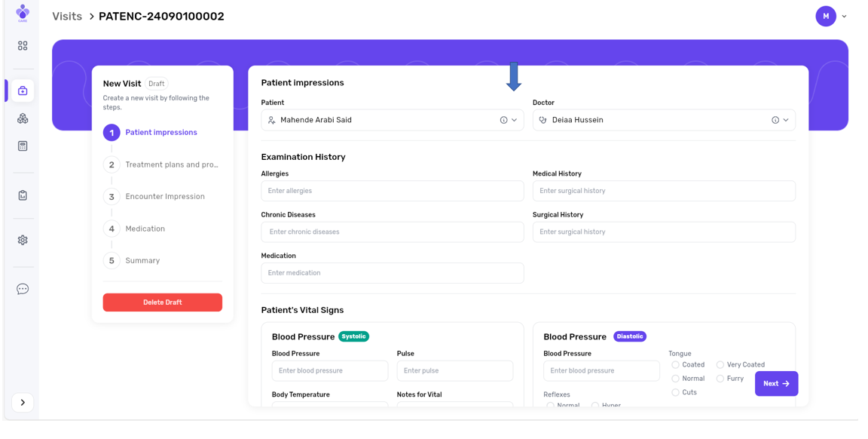
Task: Click the Delete Draft button
Action: coord(162,302)
